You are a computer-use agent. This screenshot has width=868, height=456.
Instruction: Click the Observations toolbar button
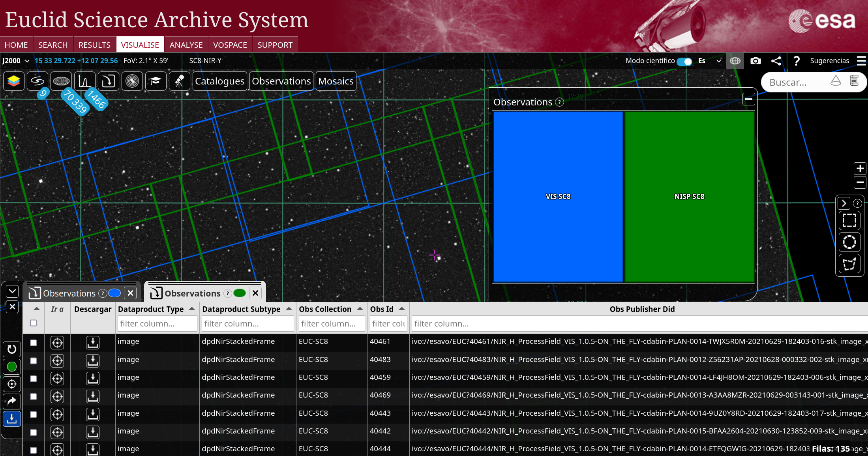point(281,81)
